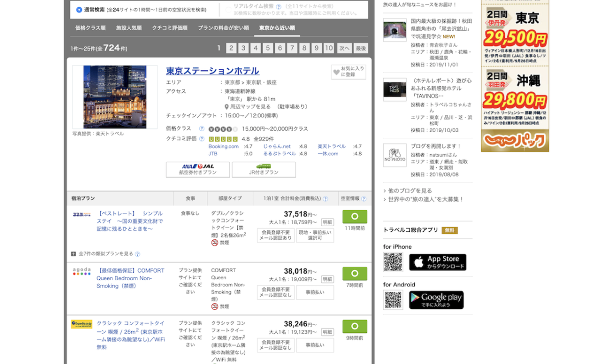Screen dimensions: 613x364
Task: Open agoda COMFORT Queen Bedroom plan link
Action: [x=131, y=278]
